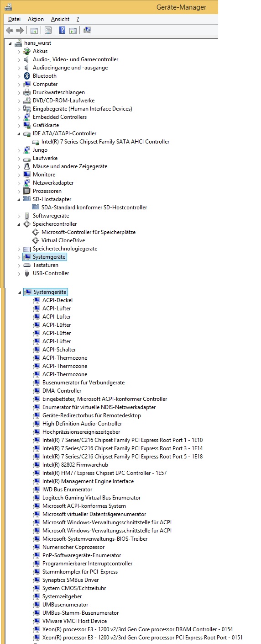Click the Mäuse und andere Zeigegeräte icon
The width and height of the screenshot is (261, 644).
point(27,166)
